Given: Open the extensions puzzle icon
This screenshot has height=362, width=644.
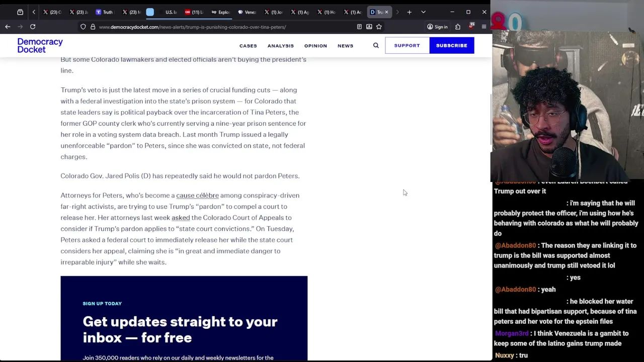Looking at the screenshot, I should click(x=458, y=27).
